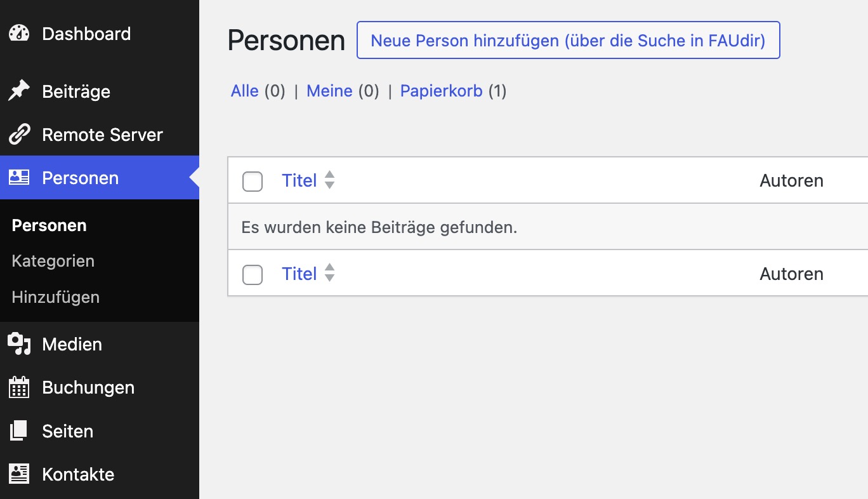Click the Buchungen calendar icon
Image resolution: width=868 pixels, height=499 pixels.
pyautogui.click(x=19, y=387)
